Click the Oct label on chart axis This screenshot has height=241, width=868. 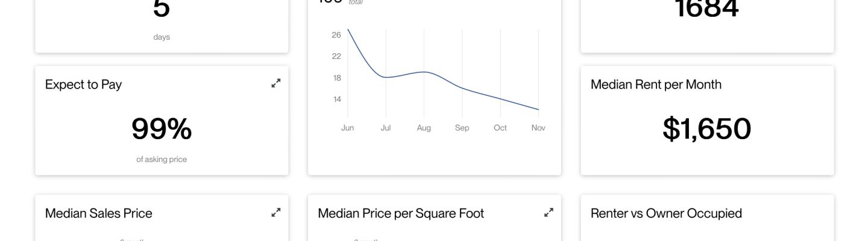point(500,128)
